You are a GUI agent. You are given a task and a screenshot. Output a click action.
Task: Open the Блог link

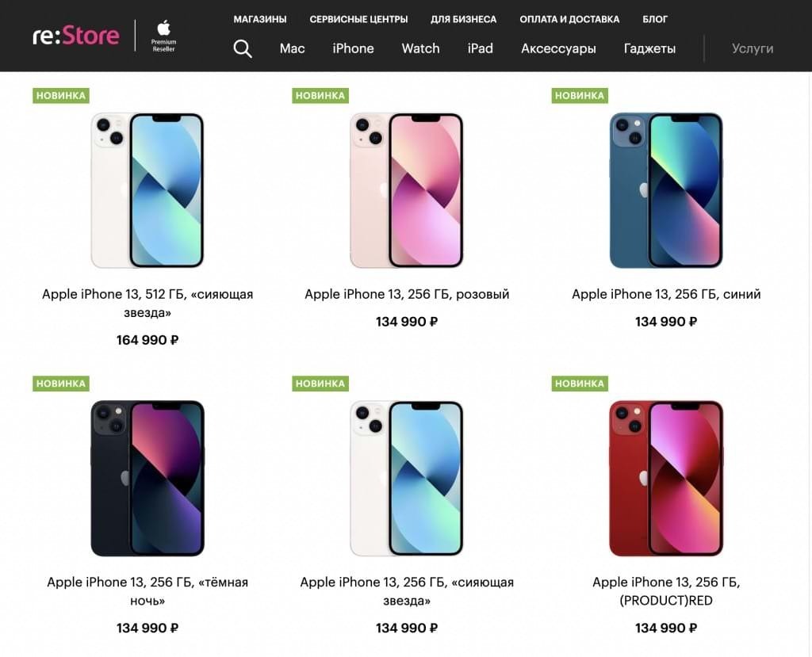pyautogui.click(x=655, y=19)
